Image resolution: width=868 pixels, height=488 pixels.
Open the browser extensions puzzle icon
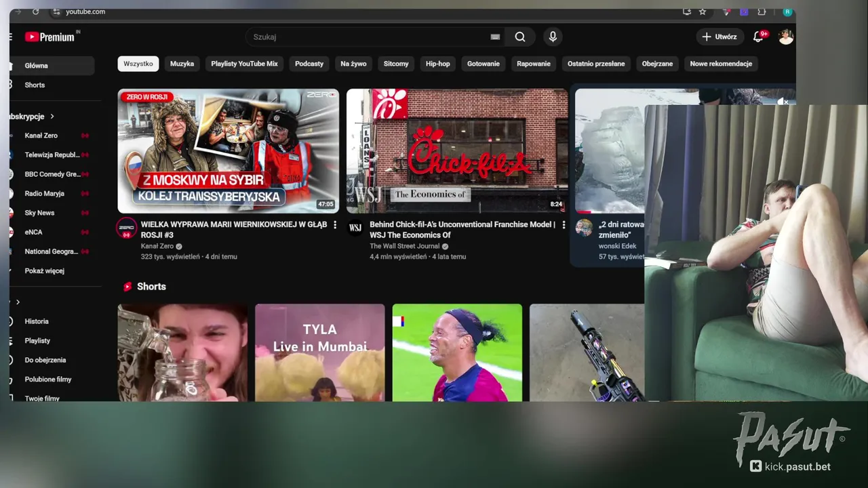point(762,12)
